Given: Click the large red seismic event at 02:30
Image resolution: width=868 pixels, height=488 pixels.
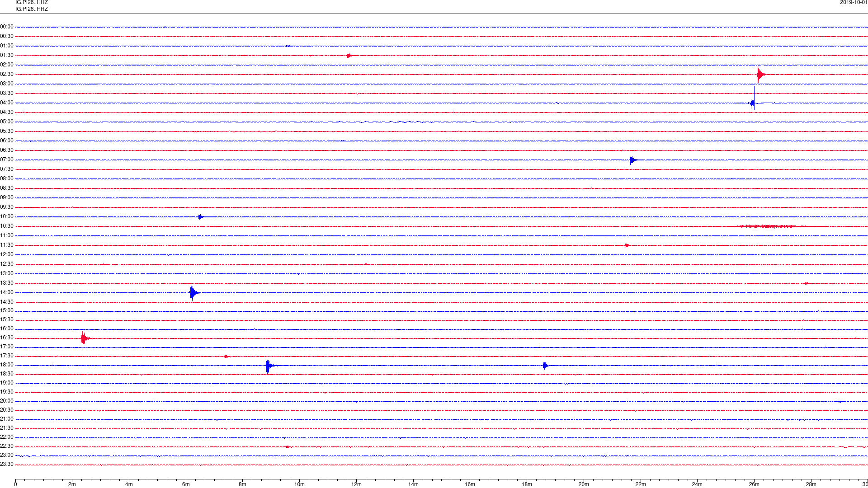Looking at the screenshot, I should click(x=761, y=75).
